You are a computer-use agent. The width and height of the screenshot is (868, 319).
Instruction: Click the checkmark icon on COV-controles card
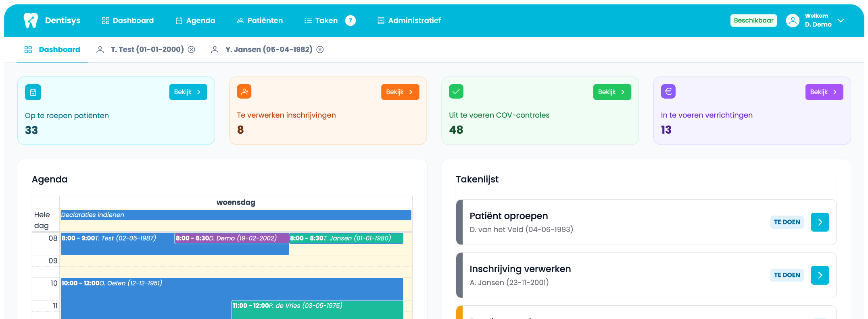(456, 91)
